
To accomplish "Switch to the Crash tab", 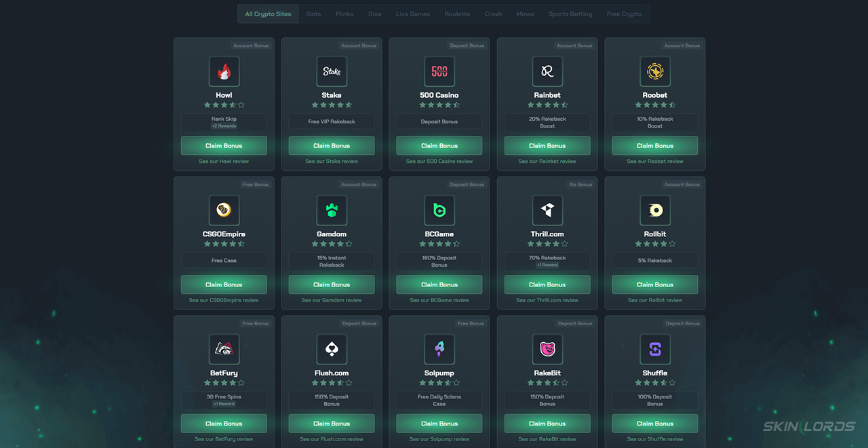I will 493,14.
